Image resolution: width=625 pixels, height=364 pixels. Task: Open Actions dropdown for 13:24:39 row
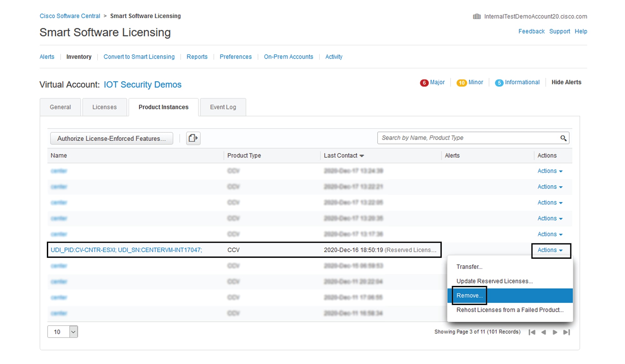tap(550, 171)
